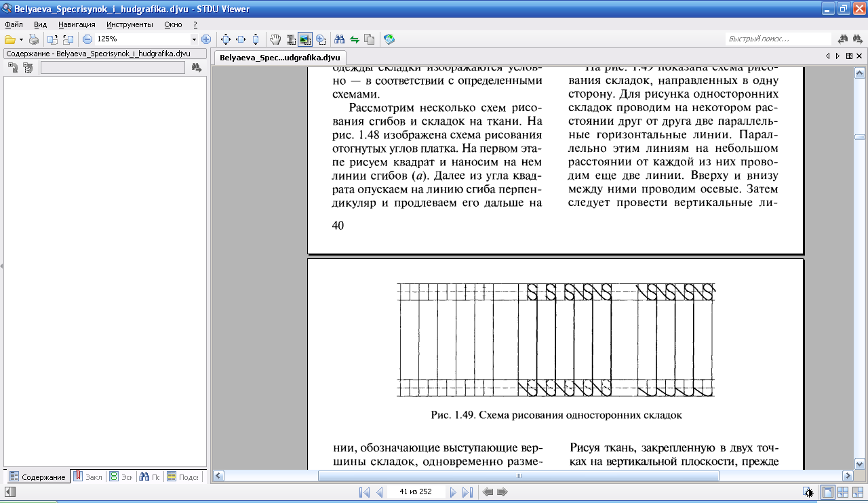Click the horizontal scrollbar left arrow
Screen dimensions: 868x503
click(x=218, y=476)
